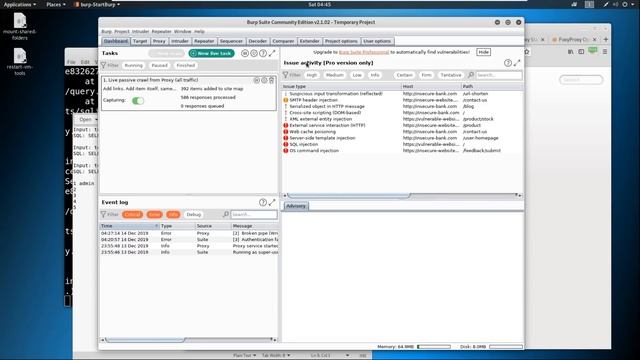
Task: Toggle Finished filter in Tasks
Action: click(186, 65)
